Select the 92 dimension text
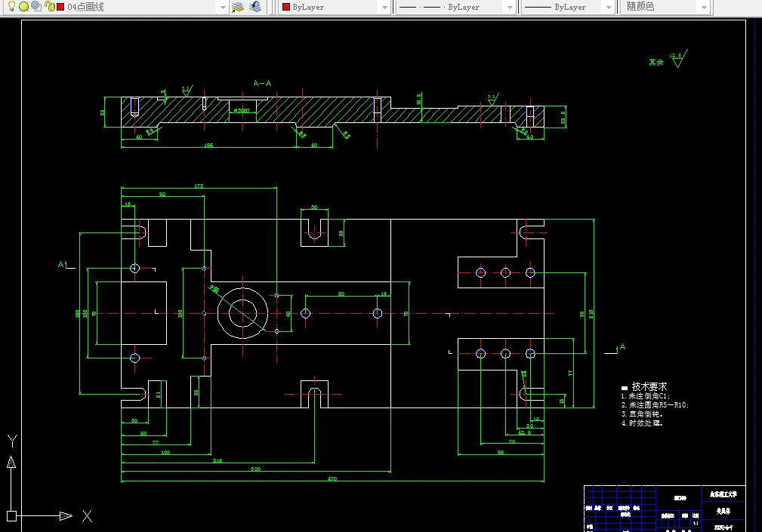762x532 pixels. [x=162, y=195]
